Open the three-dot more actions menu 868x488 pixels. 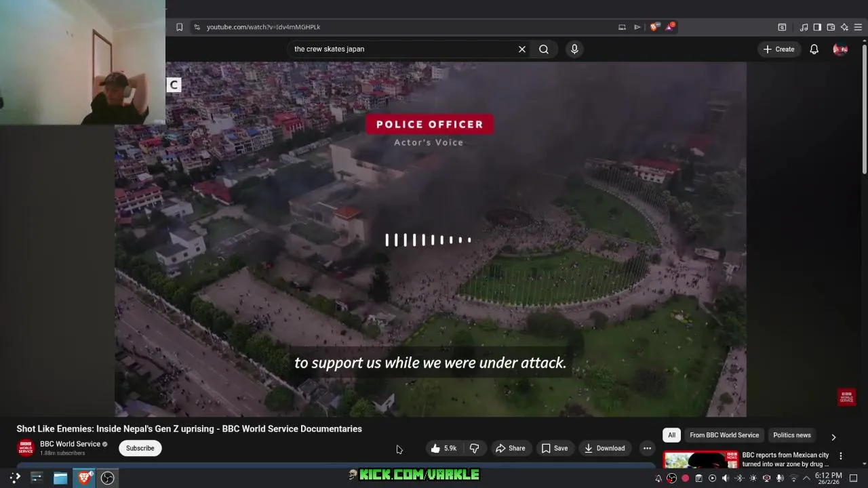click(x=647, y=448)
